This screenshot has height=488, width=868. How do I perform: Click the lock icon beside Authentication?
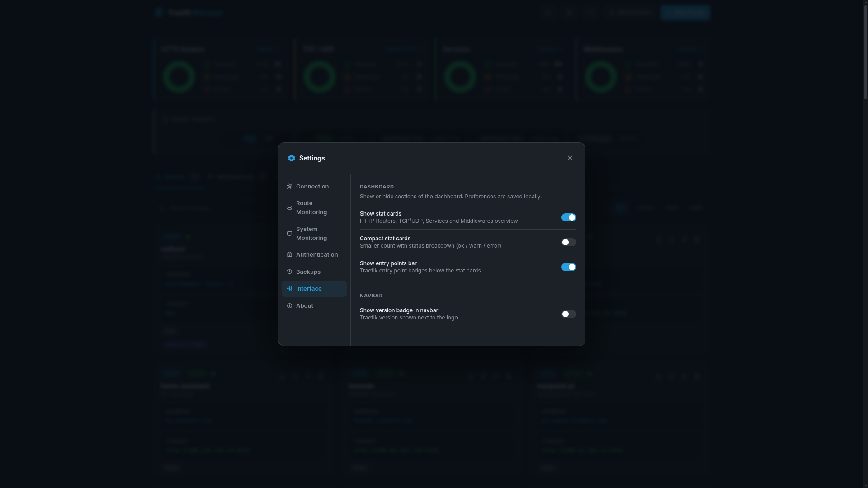[290, 255]
